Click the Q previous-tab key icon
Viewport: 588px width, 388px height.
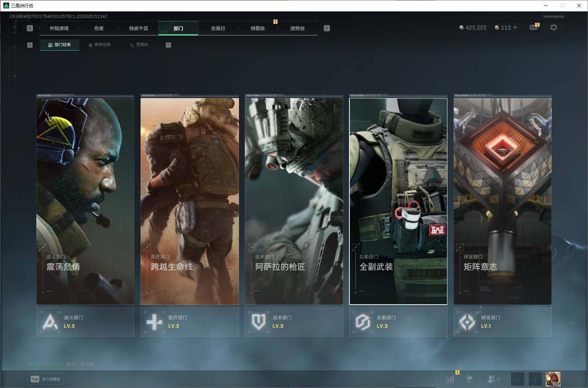[x=30, y=28]
